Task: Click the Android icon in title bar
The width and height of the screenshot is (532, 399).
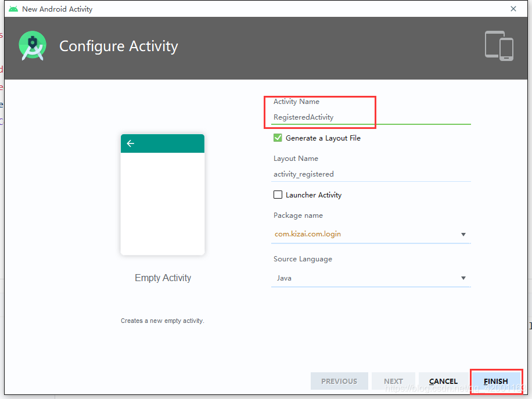Action: (x=13, y=9)
